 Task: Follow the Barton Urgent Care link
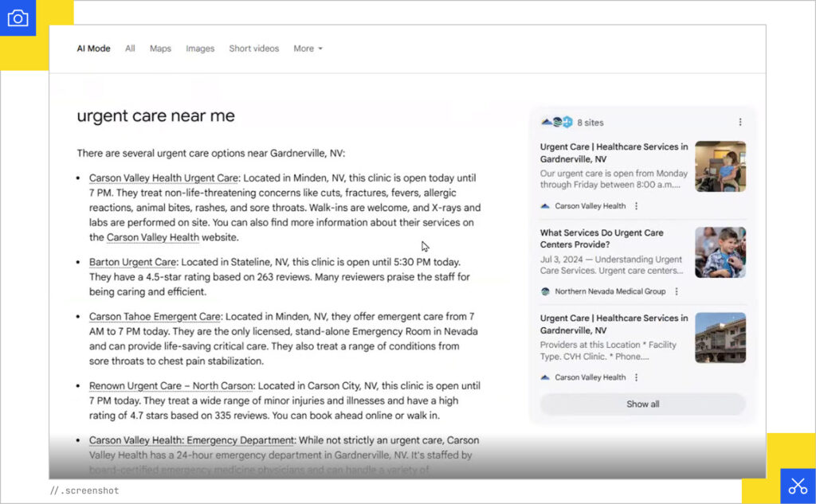[132, 262]
